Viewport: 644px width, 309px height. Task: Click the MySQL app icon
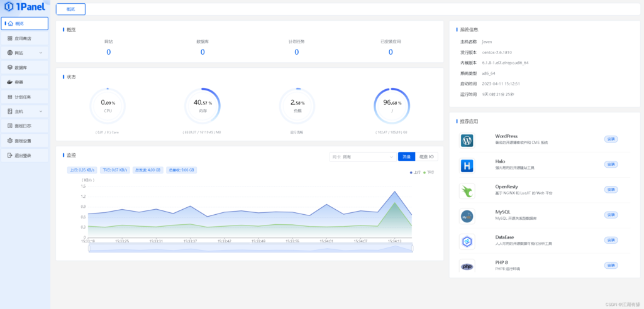coord(467,216)
